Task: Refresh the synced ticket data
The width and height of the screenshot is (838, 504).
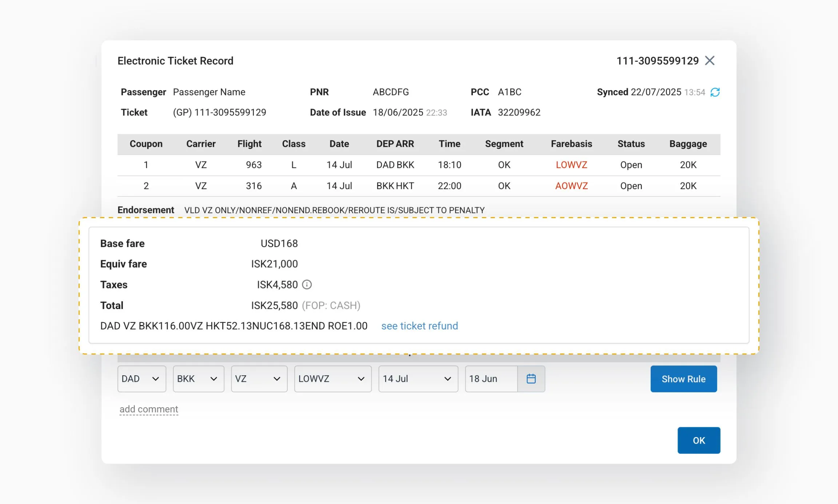Action: (x=715, y=92)
